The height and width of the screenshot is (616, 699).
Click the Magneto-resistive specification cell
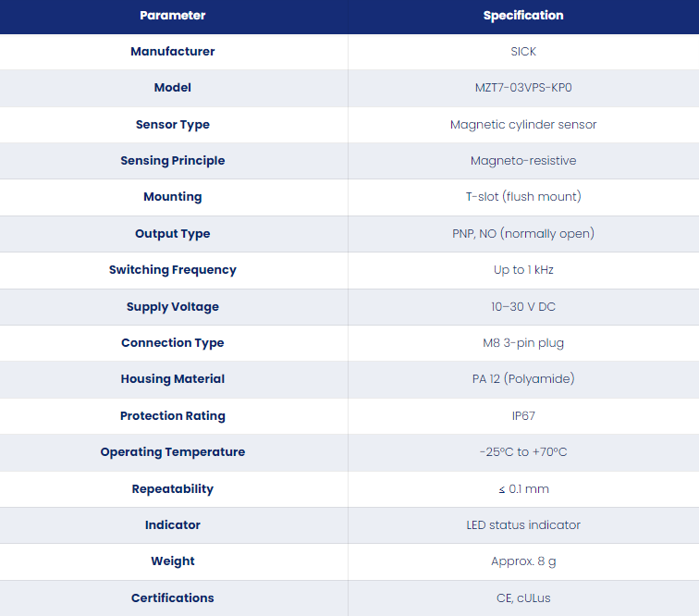tap(523, 161)
